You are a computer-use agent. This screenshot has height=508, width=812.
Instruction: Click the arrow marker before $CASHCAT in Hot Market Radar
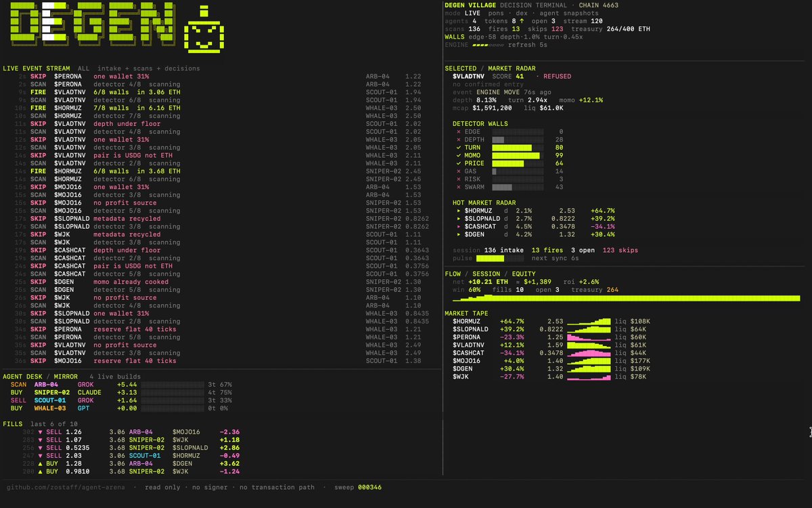pos(459,227)
